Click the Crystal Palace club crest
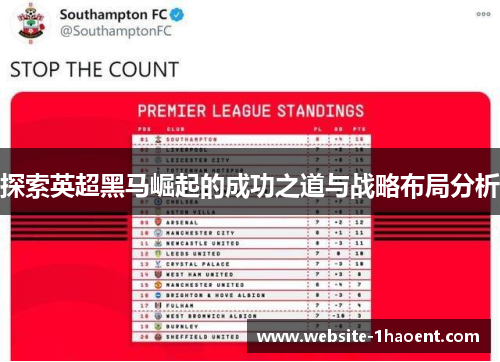 (x=158, y=264)
